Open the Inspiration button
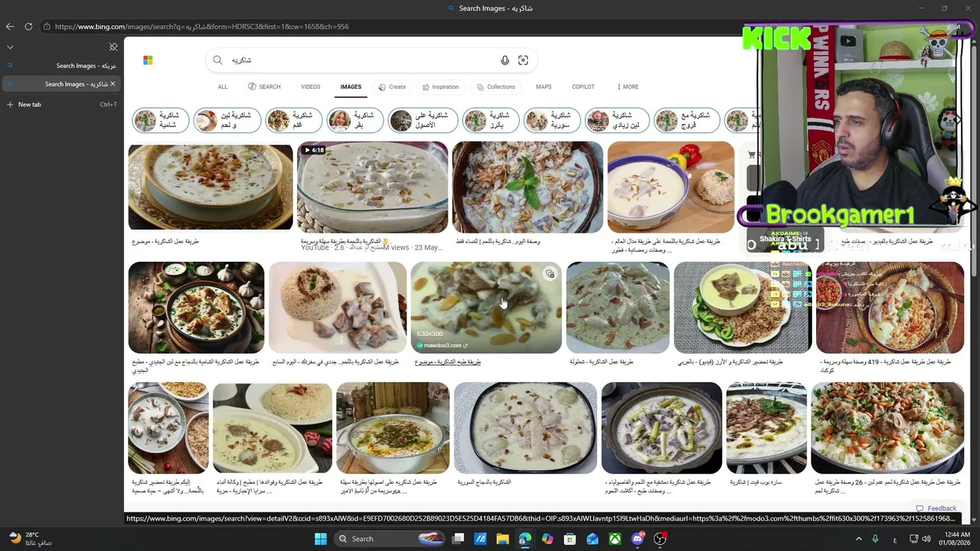 tap(440, 86)
